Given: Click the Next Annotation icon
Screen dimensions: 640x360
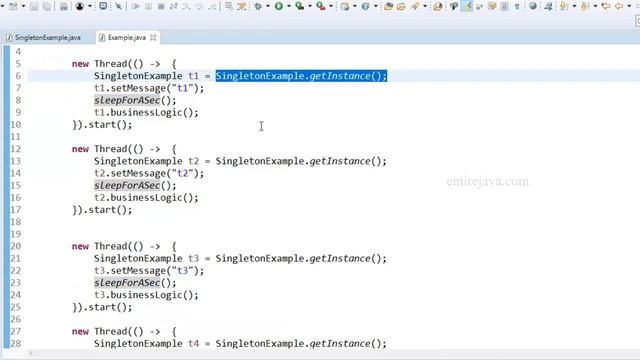Looking at the screenshot, I should pos(564,6).
